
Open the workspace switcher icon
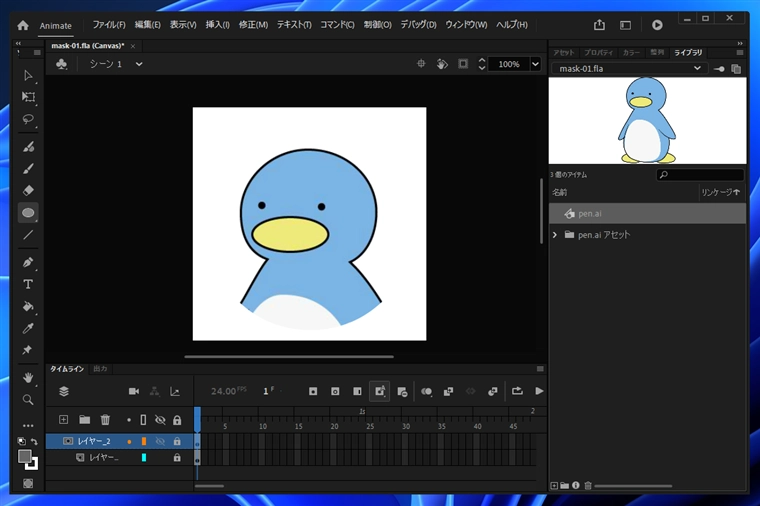tap(625, 25)
